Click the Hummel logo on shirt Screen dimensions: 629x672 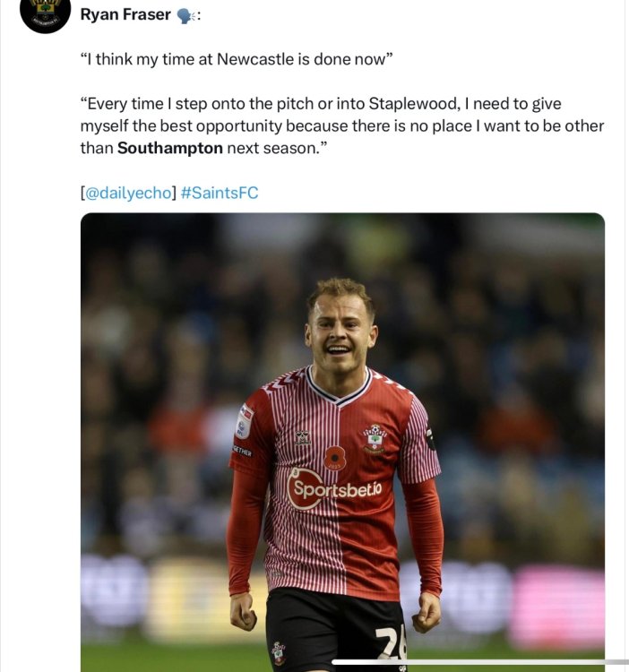tap(303, 438)
